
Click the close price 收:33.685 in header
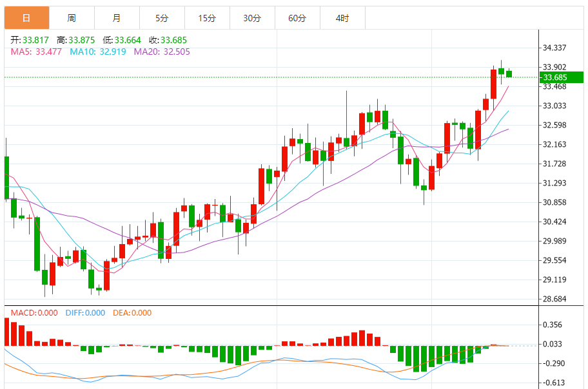[x=168, y=40]
